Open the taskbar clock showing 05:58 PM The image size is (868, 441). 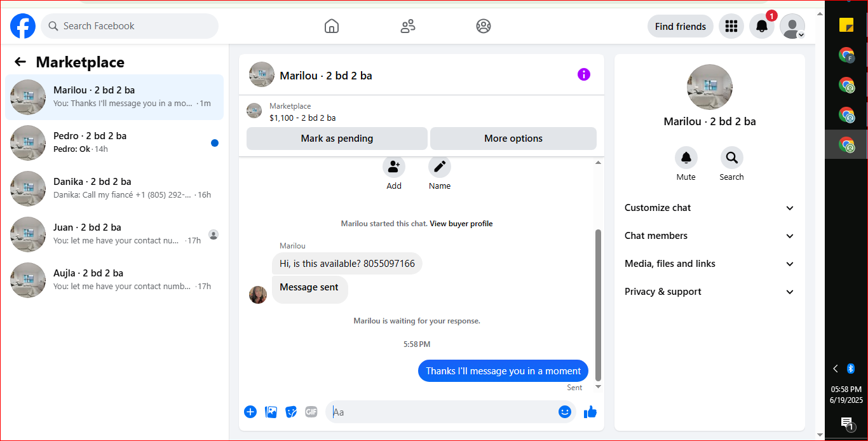pyautogui.click(x=846, y=395)
